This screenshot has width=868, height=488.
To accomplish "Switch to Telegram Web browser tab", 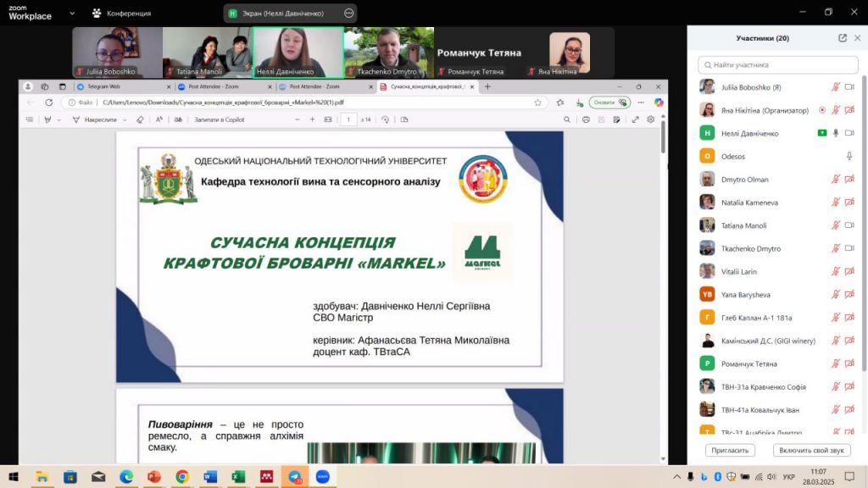I will click(x=122, y=87).
